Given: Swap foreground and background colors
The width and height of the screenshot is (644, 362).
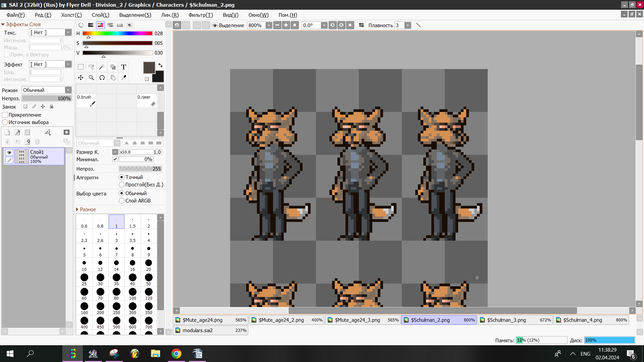Looking at the screenshot, I should click(160, 65).
